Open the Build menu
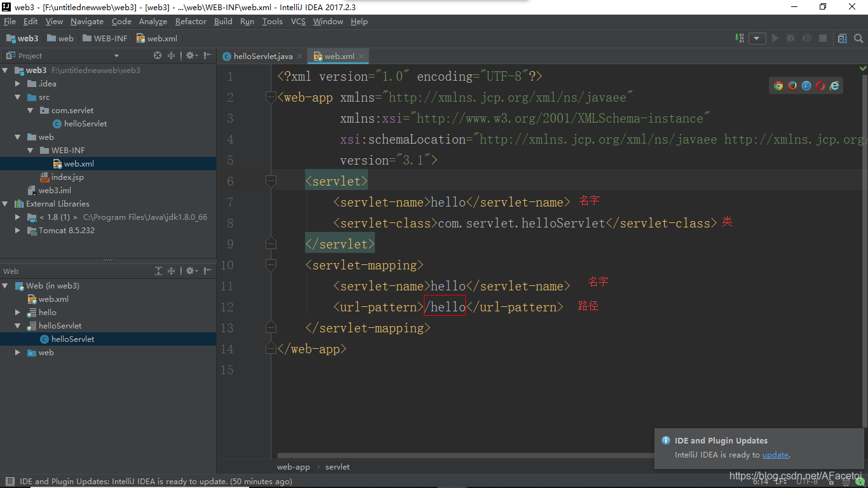The image size is (868, 488). tap(223, 22)
